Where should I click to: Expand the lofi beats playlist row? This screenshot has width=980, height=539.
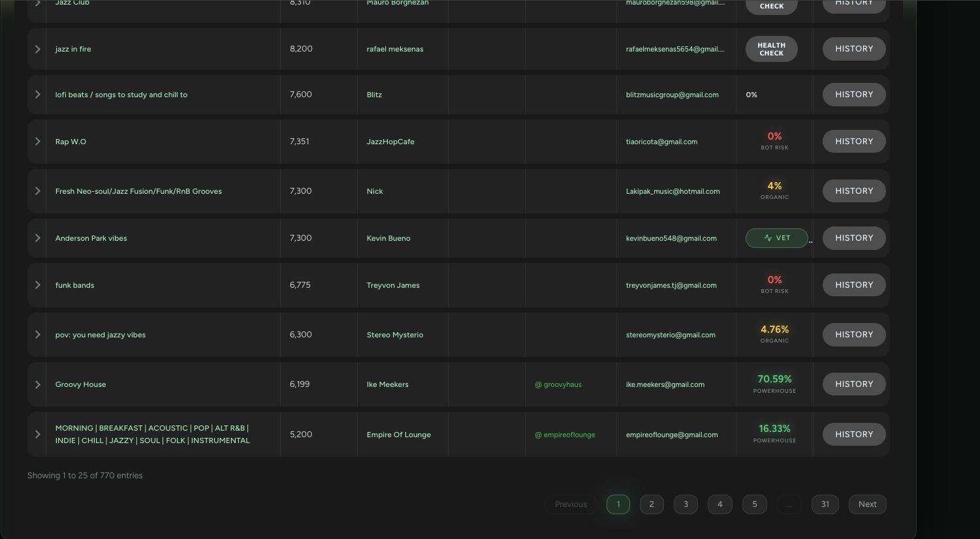pyautogui.click(x=38, y=95)
